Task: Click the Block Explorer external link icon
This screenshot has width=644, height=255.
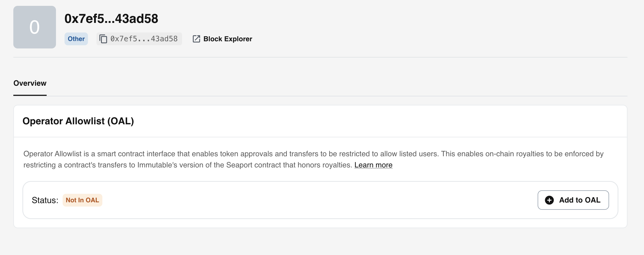Action: [196, 39]
